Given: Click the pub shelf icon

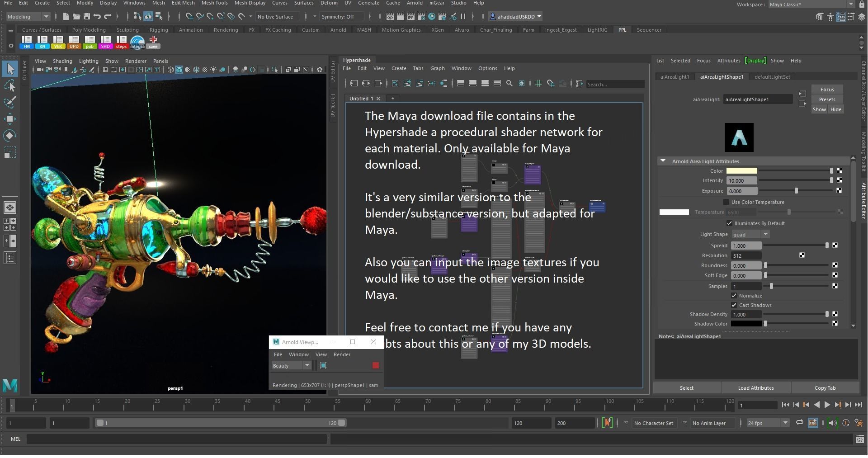Looking at the screenshot, I should pyautogui.click(x=90, y=42).
